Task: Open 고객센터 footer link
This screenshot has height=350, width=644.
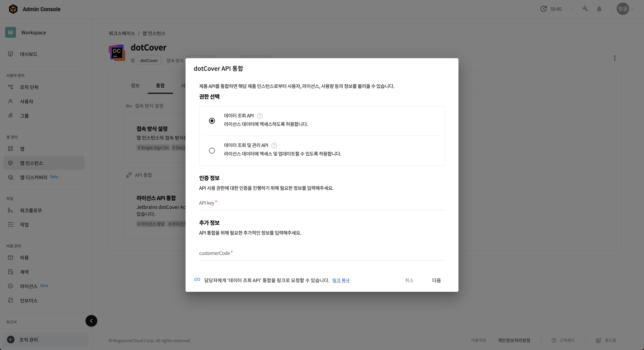Action: (563, 340)
